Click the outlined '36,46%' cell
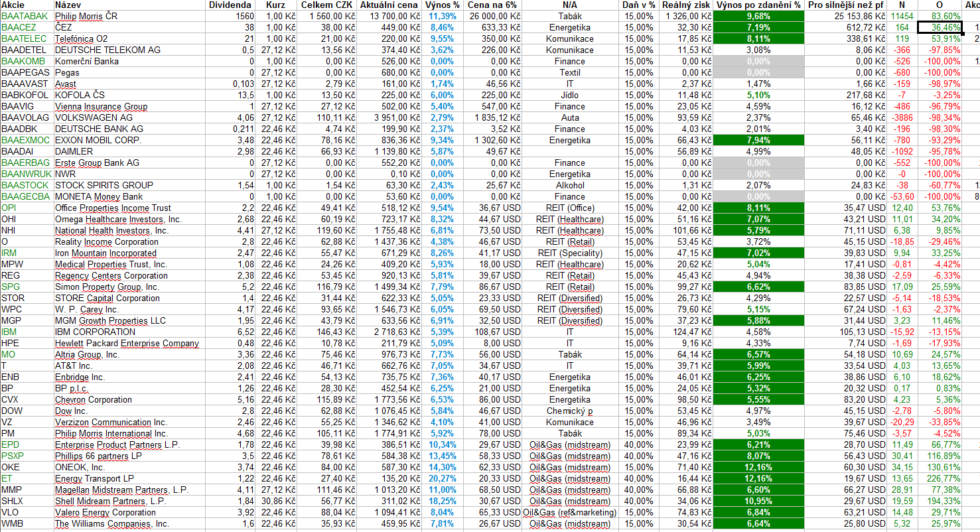The image size is (980, 532). (x=940, y=27)
